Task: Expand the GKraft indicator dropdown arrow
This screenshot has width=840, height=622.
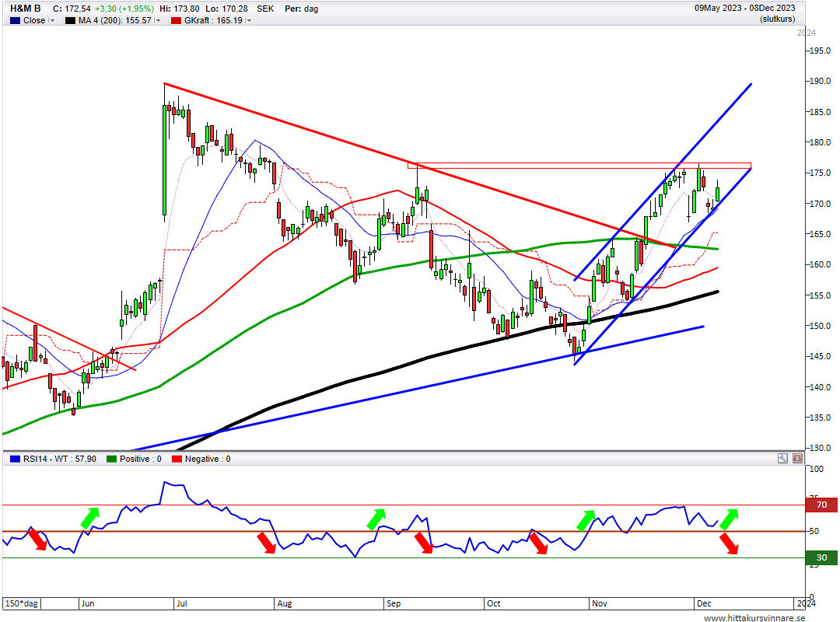Action: click(249, 20)
